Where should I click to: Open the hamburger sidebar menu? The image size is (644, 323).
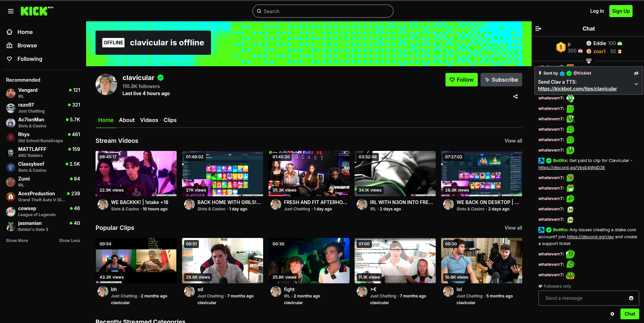[11, 11]
